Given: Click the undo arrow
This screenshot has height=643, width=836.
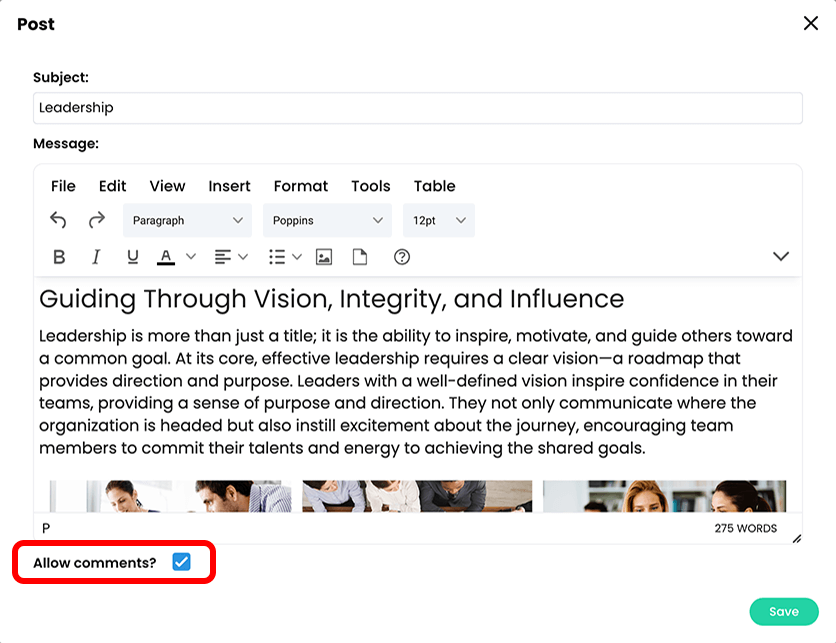Looking at the screenshot, I should (58, 220).
